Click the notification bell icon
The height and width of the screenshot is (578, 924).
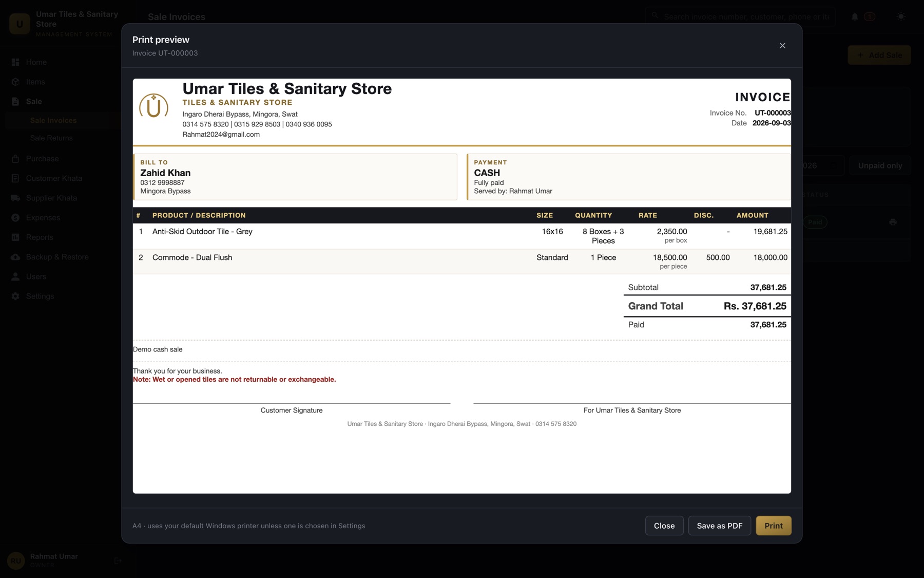click(x=855, y=16)
